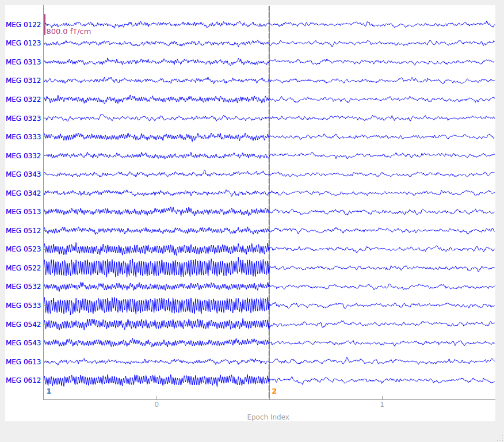The height and width of the screenshot is (442, 504).
Task: Select channel label MEG 0312
Action: point(24,81)
